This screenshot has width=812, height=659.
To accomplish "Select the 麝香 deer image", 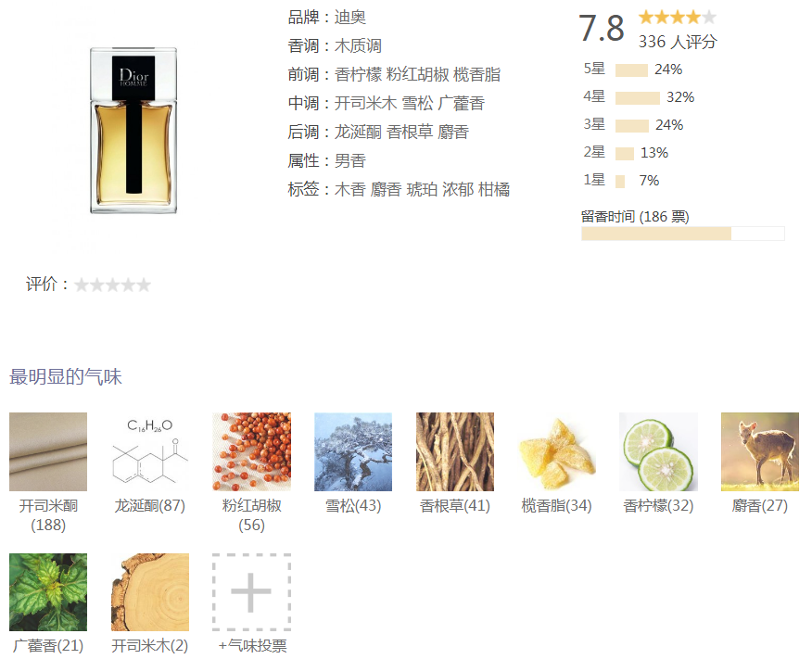I will tap(760, 451).
